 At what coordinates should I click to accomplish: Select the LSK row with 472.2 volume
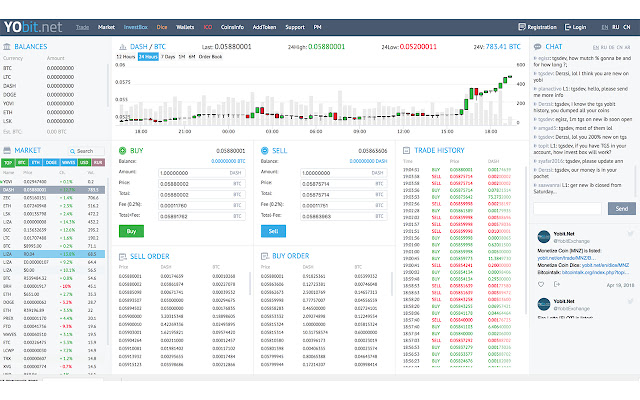53,214
